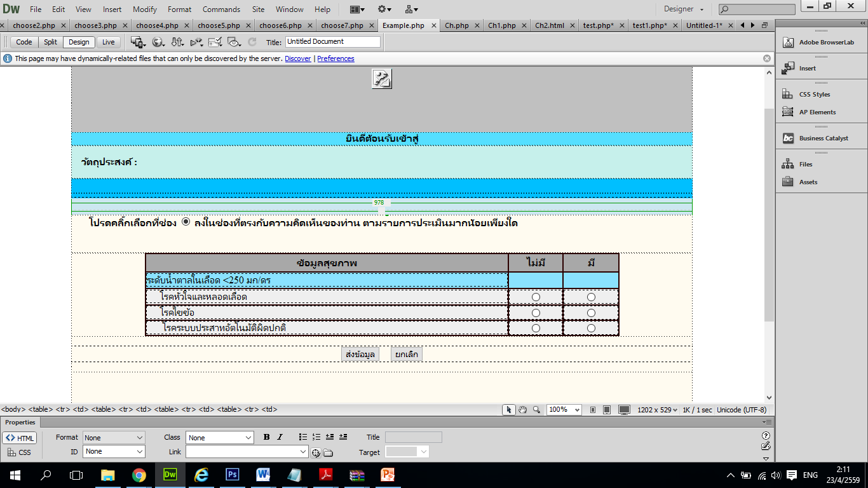Open Properties panel help icon
The width and height of the screenshot is (868, 488).
(766, 435)
